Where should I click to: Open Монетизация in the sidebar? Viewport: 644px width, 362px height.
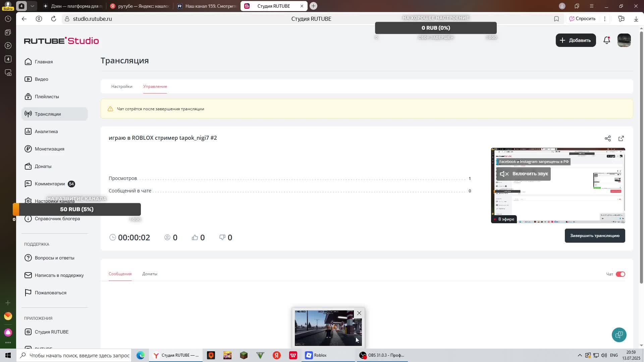click(x=49, y=149)
